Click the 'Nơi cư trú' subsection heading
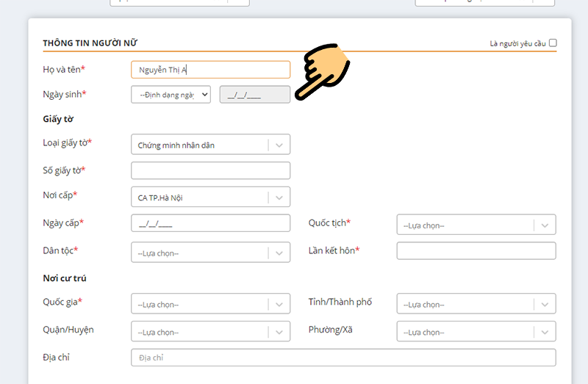The height and width of the screenshot is (384, 588). 65,278
